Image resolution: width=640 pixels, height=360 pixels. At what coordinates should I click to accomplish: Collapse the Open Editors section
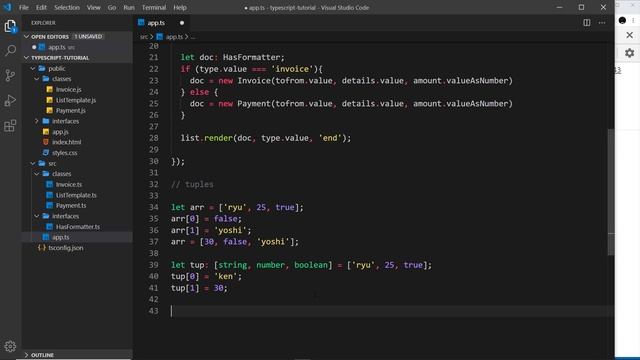click(x=27, y=37)
